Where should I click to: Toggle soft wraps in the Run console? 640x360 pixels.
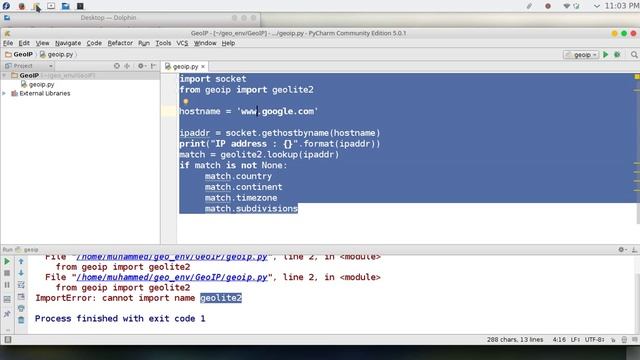pyautogui.click(x=21, y=285)
